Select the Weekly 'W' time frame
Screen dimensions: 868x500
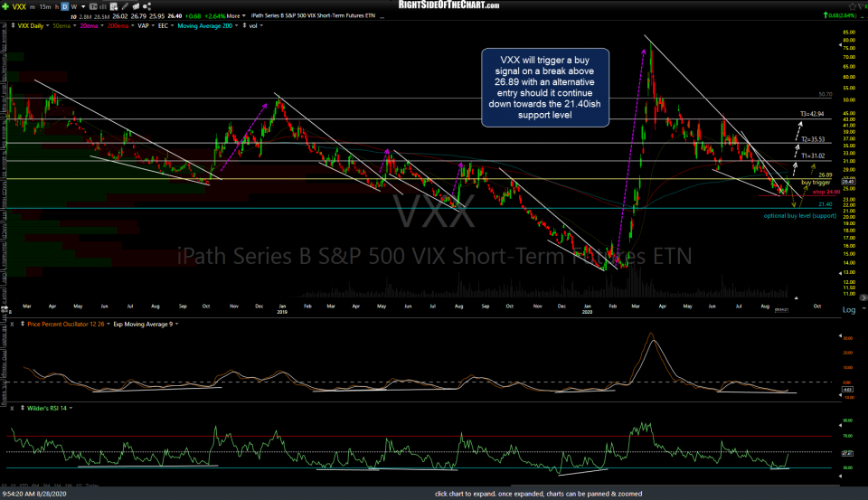[x=73, y=6]
